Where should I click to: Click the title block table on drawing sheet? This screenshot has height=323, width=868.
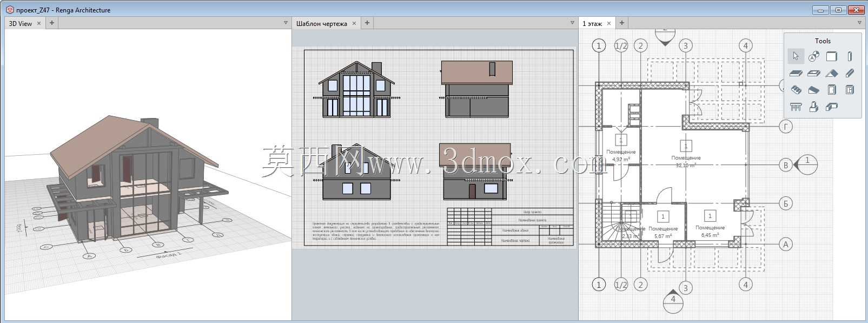pyautogui.click(x=510, y=227)
